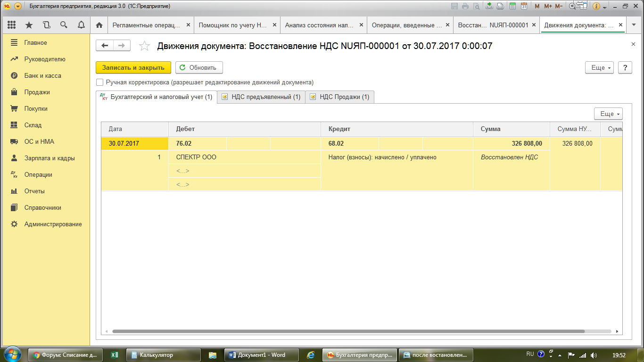Image resolution: width=644 pixels, height=362 pixels.
Task: Expand the dropdown arrow next to info icon
Action: (x=604, y=7)
